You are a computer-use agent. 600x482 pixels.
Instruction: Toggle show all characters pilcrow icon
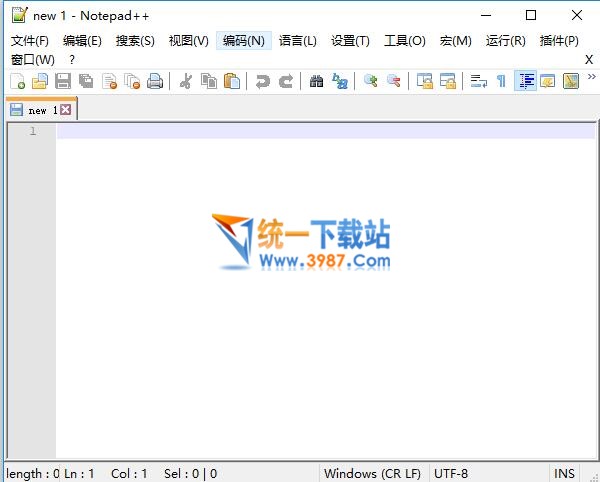click(501, 82)
